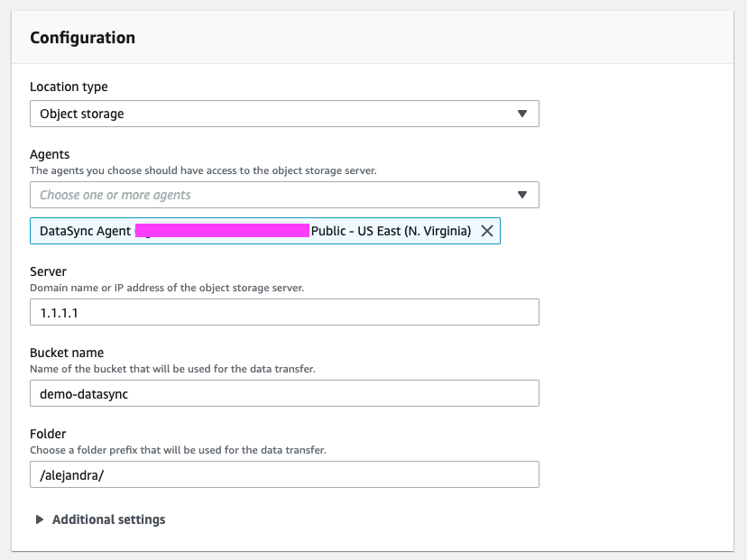The image size is (747, 560).
Task: Click the Bucket name field label
Action: (67, 353)
